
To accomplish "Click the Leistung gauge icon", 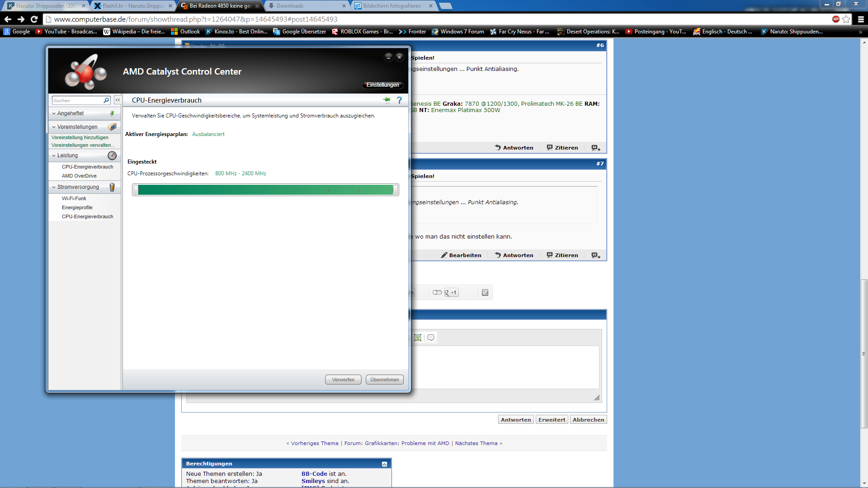I will (x=112, y=155).
